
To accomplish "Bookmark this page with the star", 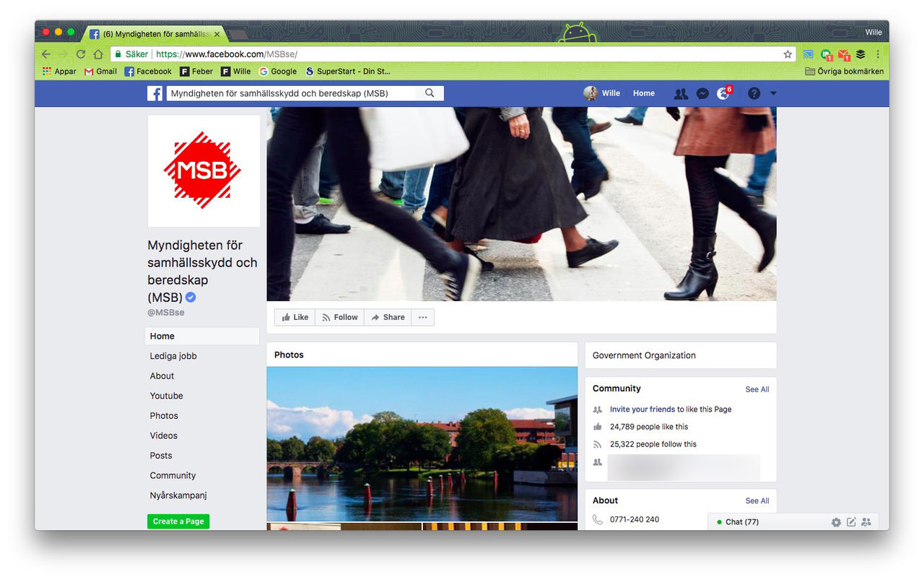I will 788,54.
